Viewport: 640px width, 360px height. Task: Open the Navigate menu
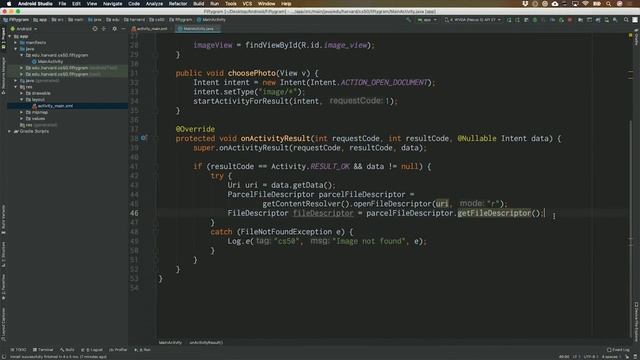pyautogui.click(x=112, y=4)
